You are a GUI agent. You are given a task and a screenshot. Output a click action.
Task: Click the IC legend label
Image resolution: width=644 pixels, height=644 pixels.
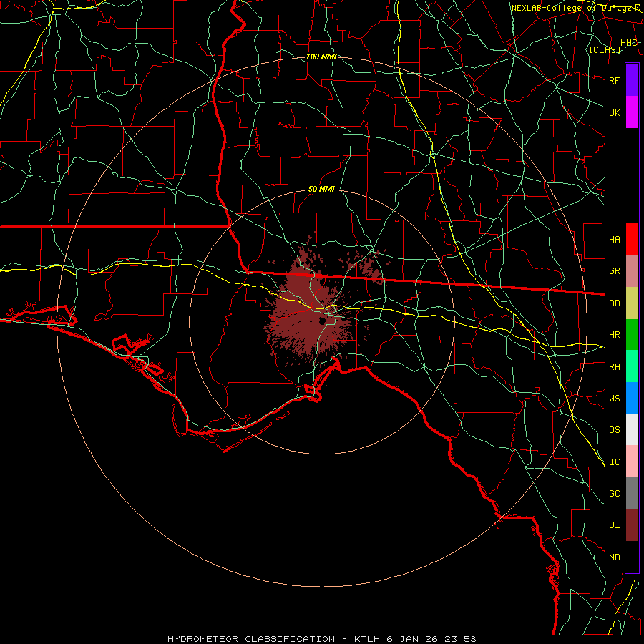615,462
